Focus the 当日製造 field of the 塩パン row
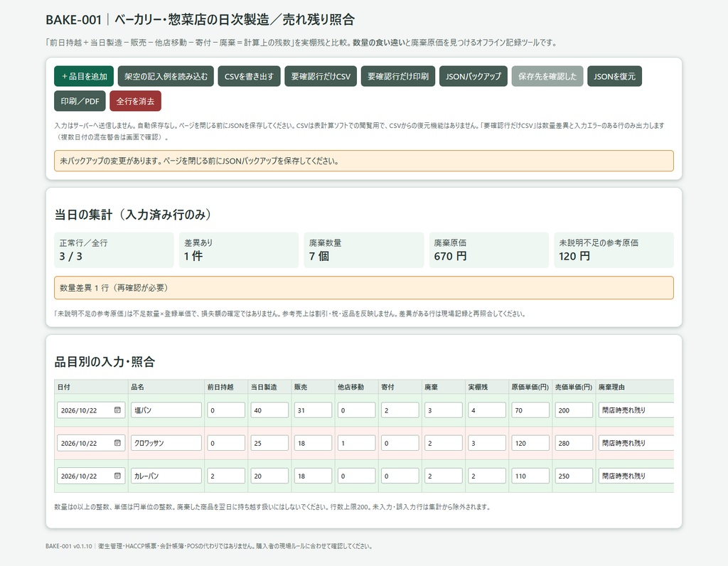Image resolution: width=728 pixels, height=566 pixels. coord(269,410)
